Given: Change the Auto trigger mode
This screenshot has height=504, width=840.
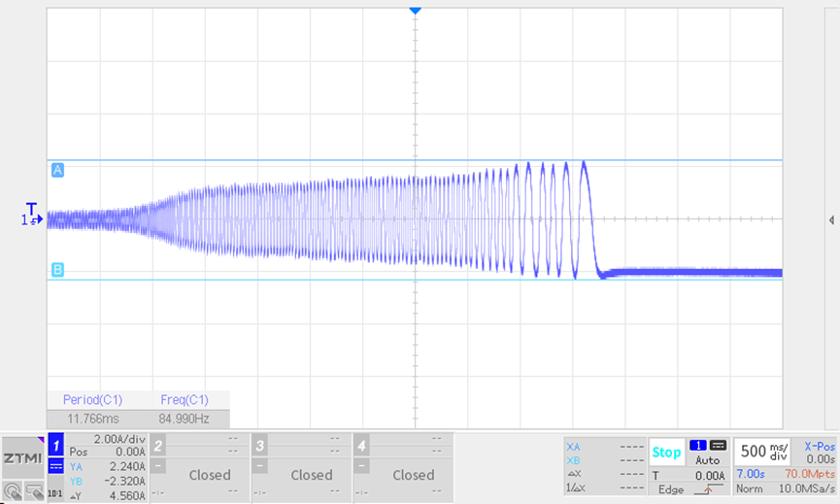Looking at the screenshot, I should 708,460.
